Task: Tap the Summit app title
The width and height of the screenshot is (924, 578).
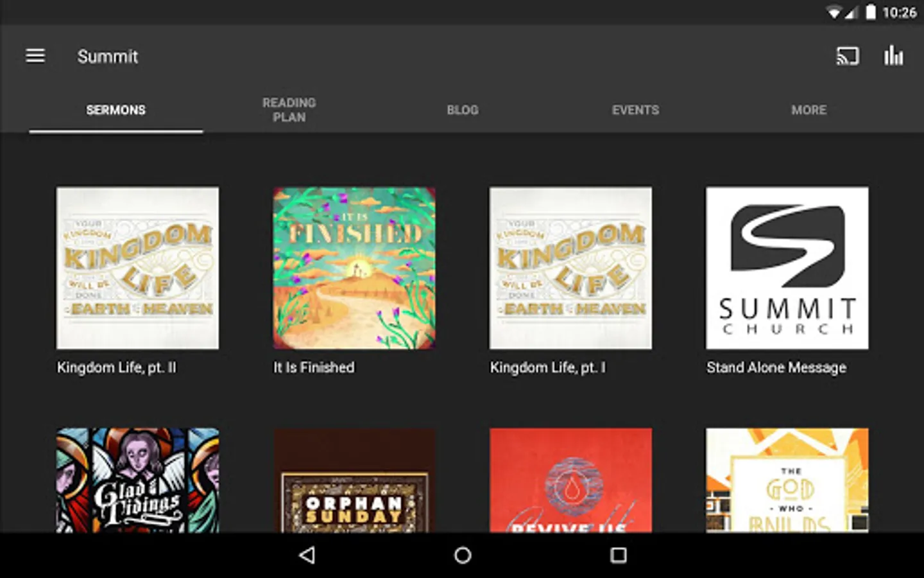Action: [108, 57]
